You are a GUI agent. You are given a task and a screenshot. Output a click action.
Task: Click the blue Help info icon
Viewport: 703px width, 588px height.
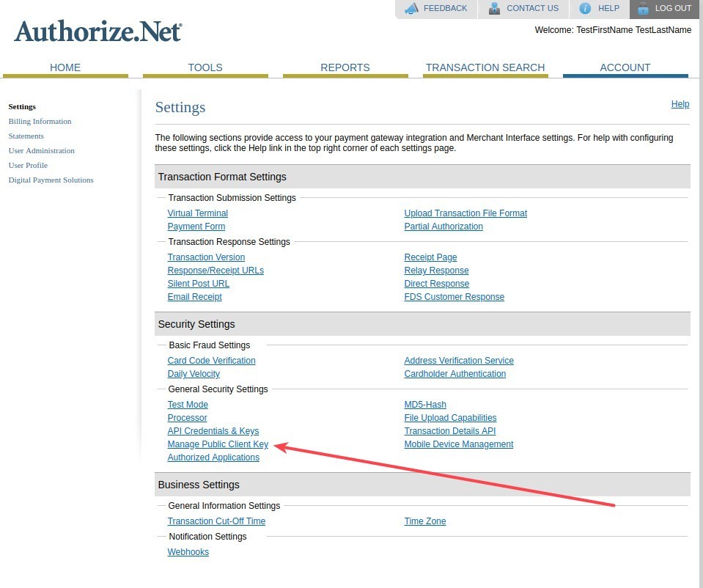point(585,8)
